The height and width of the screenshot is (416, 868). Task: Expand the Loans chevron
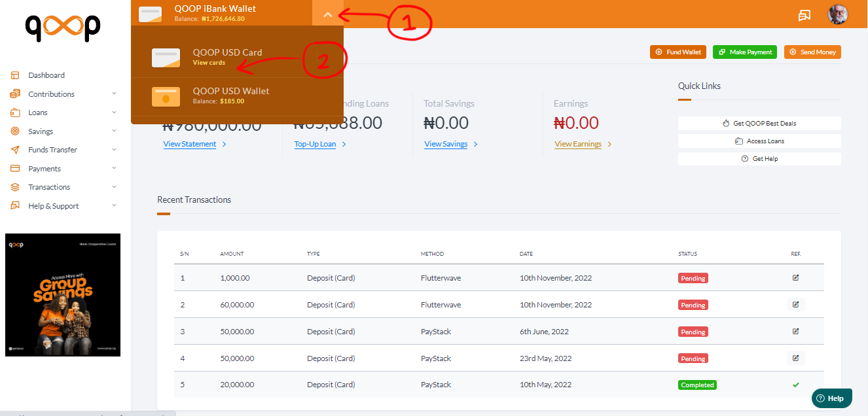114,112
